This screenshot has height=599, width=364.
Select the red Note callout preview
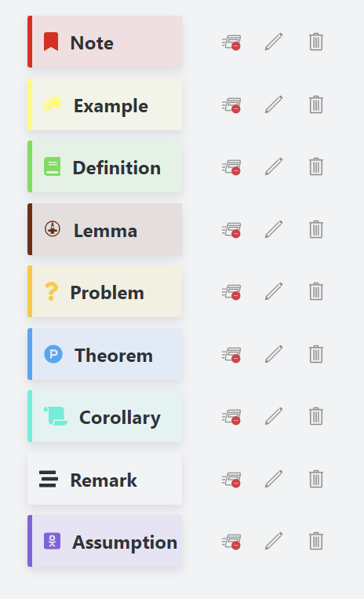click(x=104, y=42)
